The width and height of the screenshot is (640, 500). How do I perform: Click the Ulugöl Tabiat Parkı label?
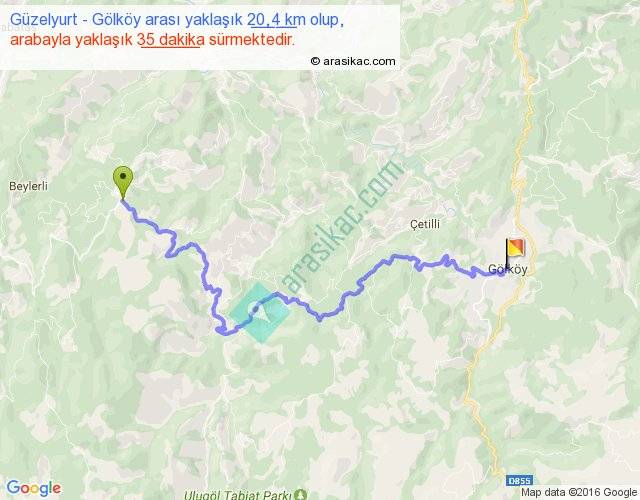point(238,495)
